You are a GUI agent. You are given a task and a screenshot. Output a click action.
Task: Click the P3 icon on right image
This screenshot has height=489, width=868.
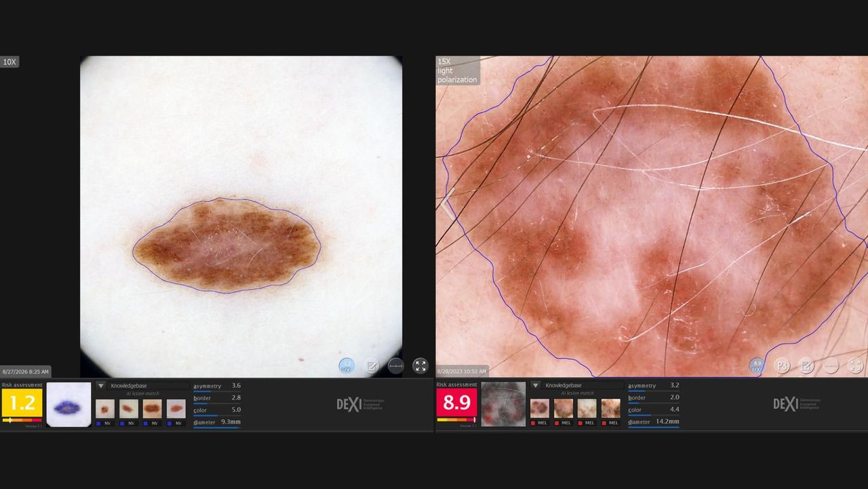pyautogui.click(x=782, y=366)
